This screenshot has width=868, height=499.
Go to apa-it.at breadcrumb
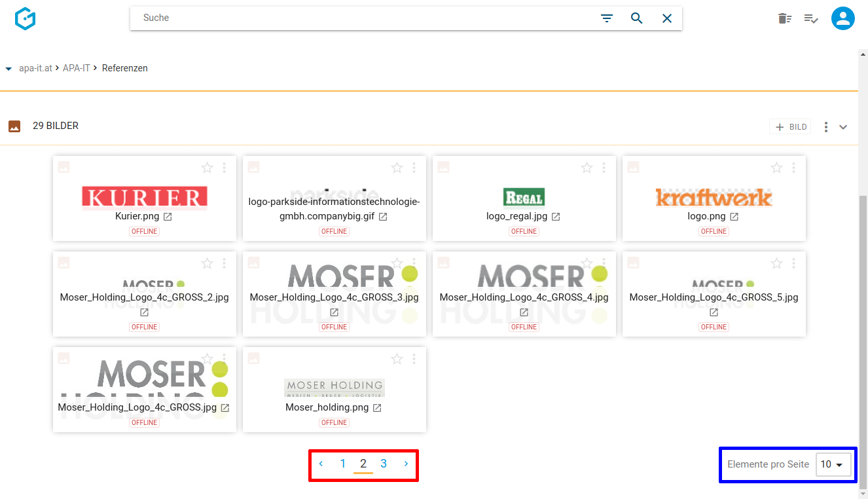point(35,68)
